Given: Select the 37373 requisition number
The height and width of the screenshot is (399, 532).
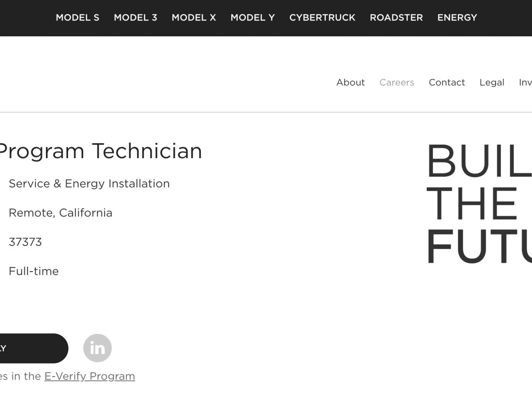Looking at the screenshot, I should 25,242.
